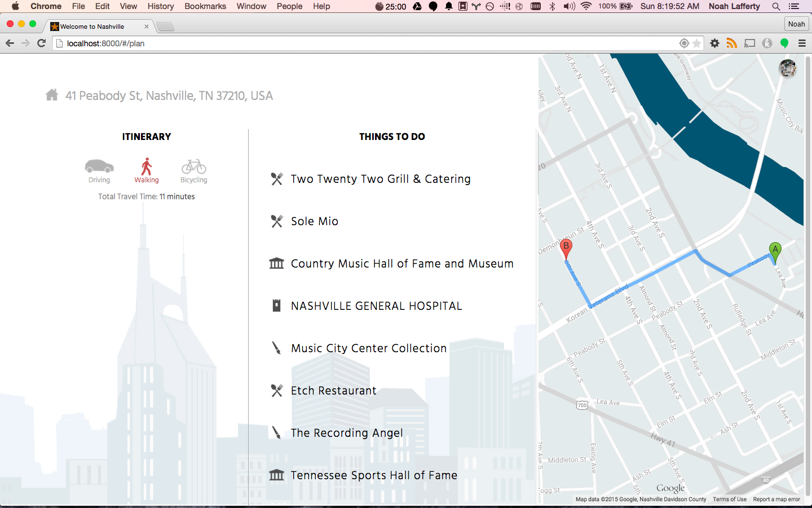Open the RSS feed extension icon
Viewport: 812px width, 508px height.
tap(732, 43)
